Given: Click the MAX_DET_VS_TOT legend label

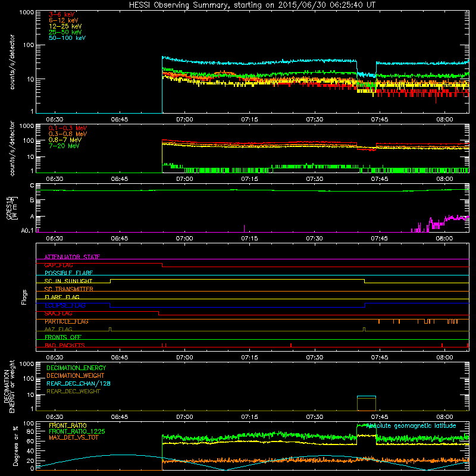Looking at the screenshot, I should tap(73, 437).
